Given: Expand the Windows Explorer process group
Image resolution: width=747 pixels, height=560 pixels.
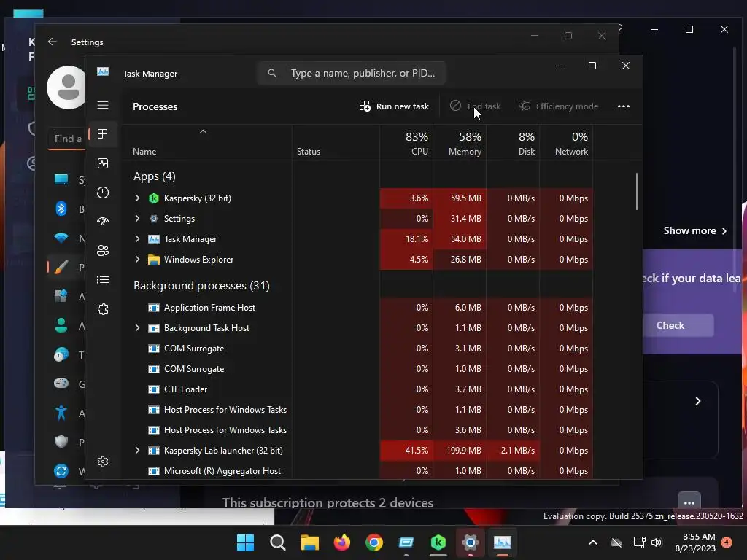Looking at the screenshot, I should [137, 260].
